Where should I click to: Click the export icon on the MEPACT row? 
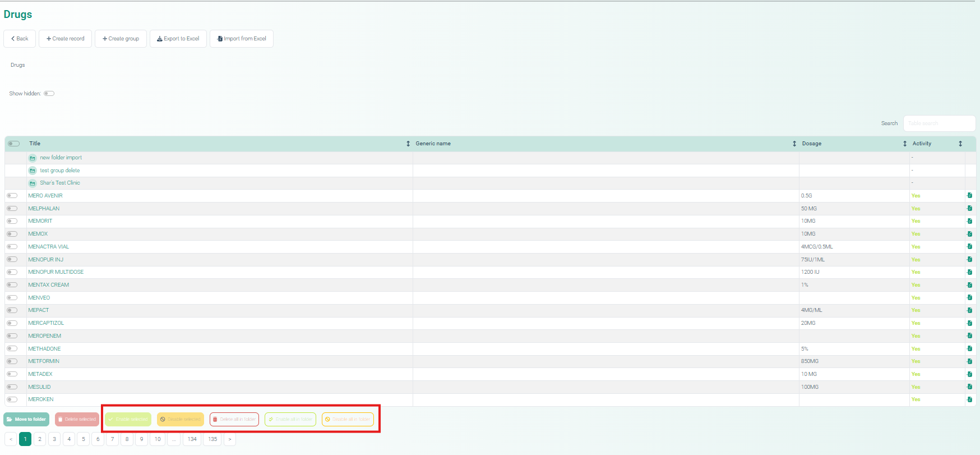[969, 310]
